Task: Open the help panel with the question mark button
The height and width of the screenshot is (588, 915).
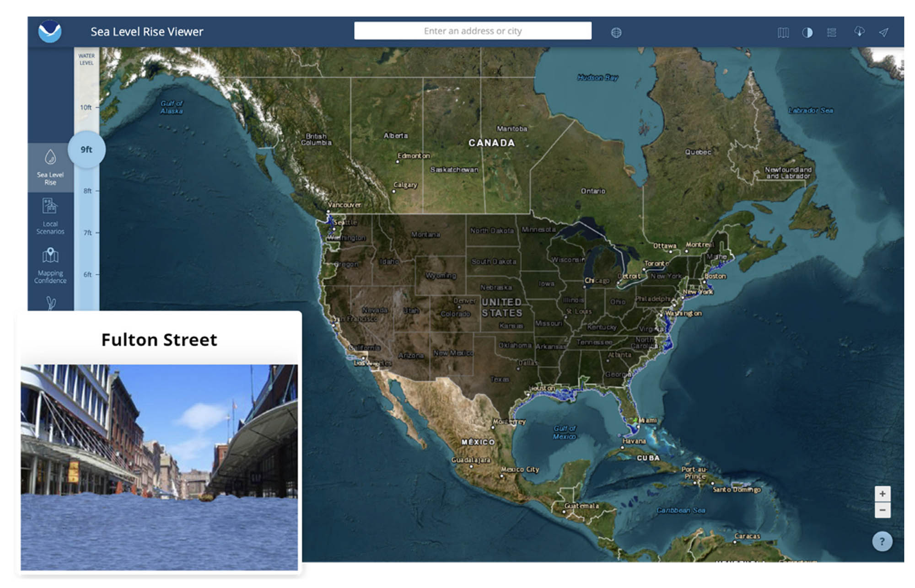Action: 883,541
